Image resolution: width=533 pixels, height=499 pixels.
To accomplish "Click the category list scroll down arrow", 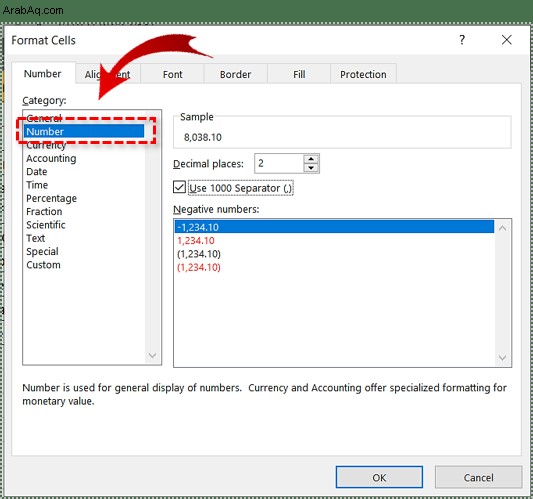I will point(153,356).
